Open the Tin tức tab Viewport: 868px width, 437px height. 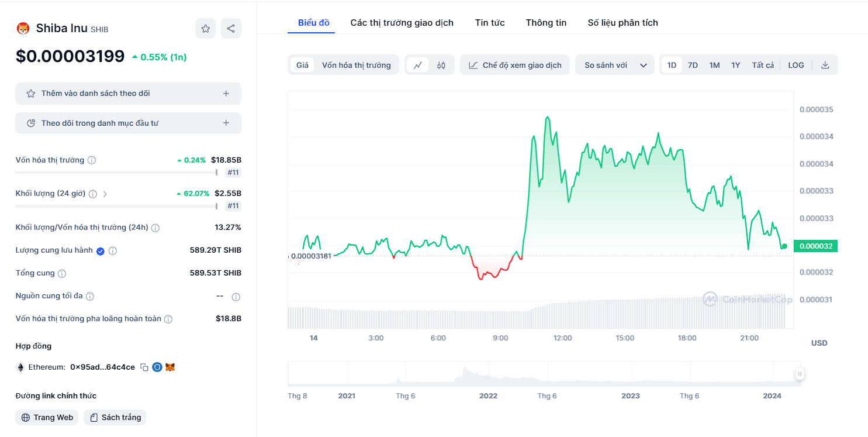click(490, 23)
